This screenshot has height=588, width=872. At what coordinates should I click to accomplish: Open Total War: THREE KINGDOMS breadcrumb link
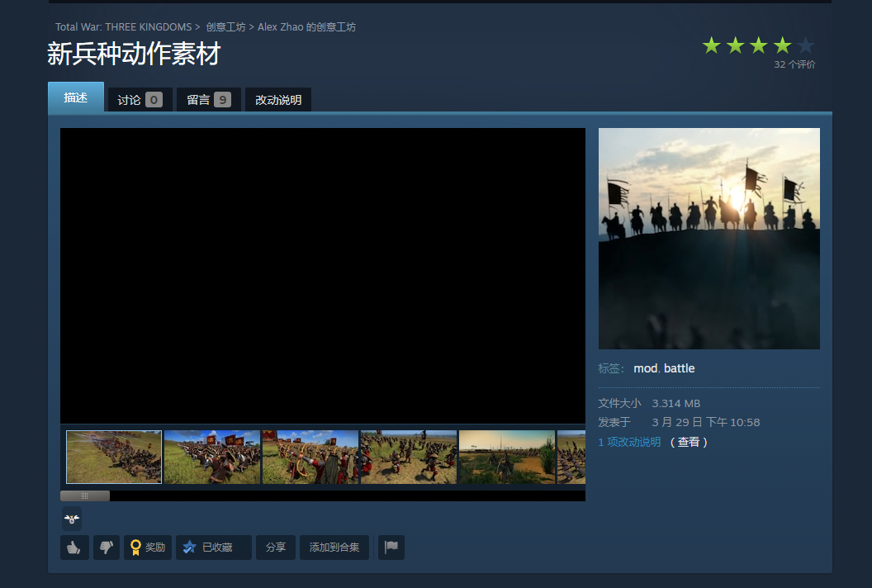pyautogui.click(x=124, y=26)
